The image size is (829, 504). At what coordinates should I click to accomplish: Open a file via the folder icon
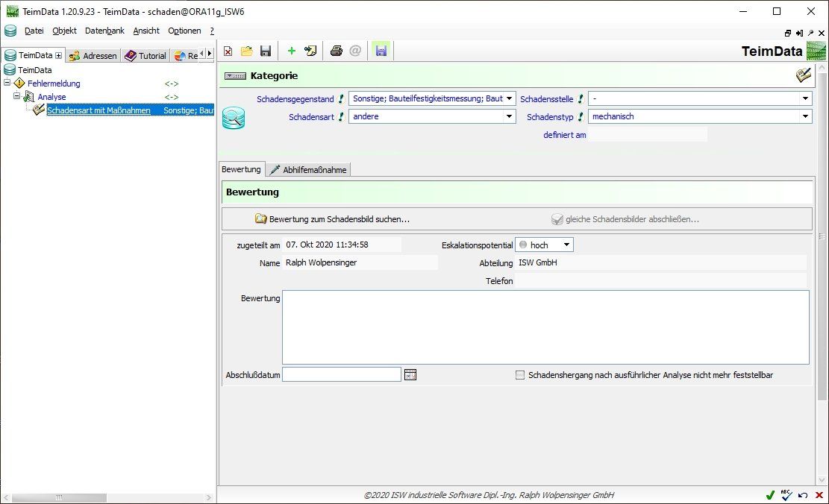click(246, 51)
